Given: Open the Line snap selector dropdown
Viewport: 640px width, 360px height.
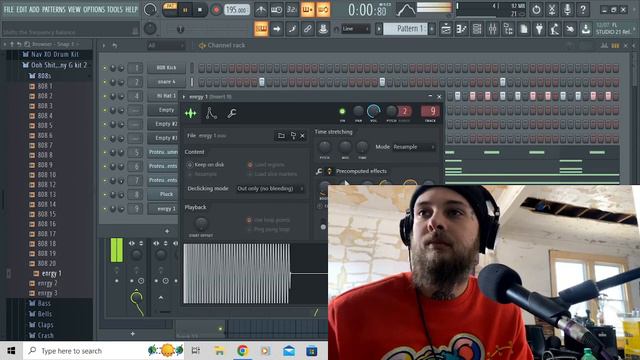Looking at the screenshot, I should tap(356, 29).
